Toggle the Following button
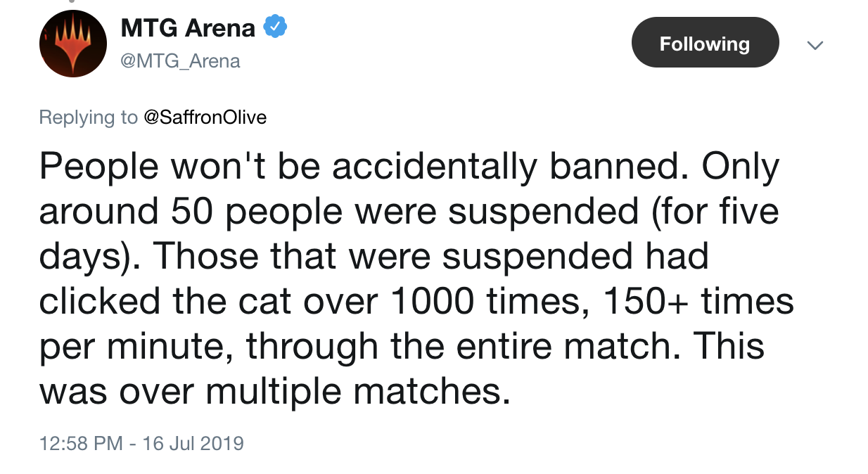This screenshot has width=868, height=474. pos(705,44)
